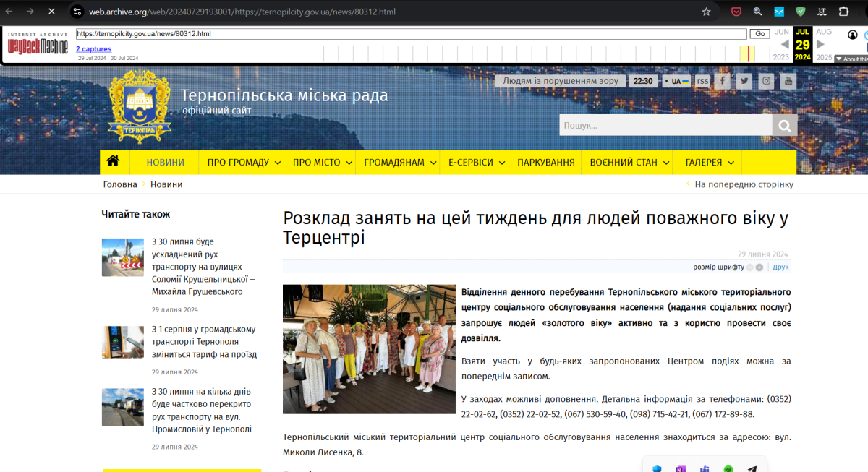Expand the ПРО ГРОМАДУ menu
868x472 pixels.
coord(243,163)
